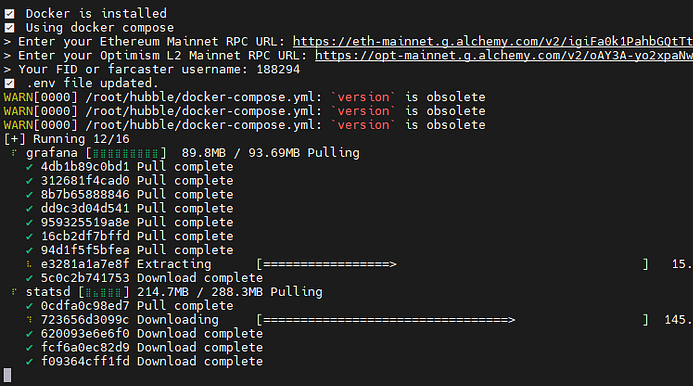The height and width of the screenshot is (386, 693).
Task: Click the green check next to 312681f4cad0
Action: [30, 181]
